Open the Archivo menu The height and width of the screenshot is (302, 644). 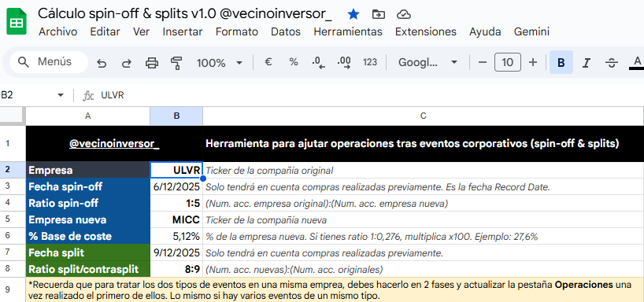pos(58,31)
